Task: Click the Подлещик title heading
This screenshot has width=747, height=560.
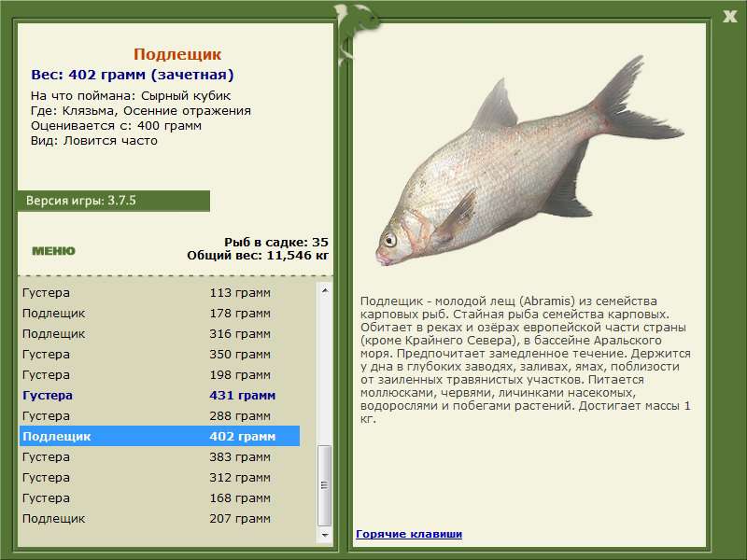Action: (177, 54)
